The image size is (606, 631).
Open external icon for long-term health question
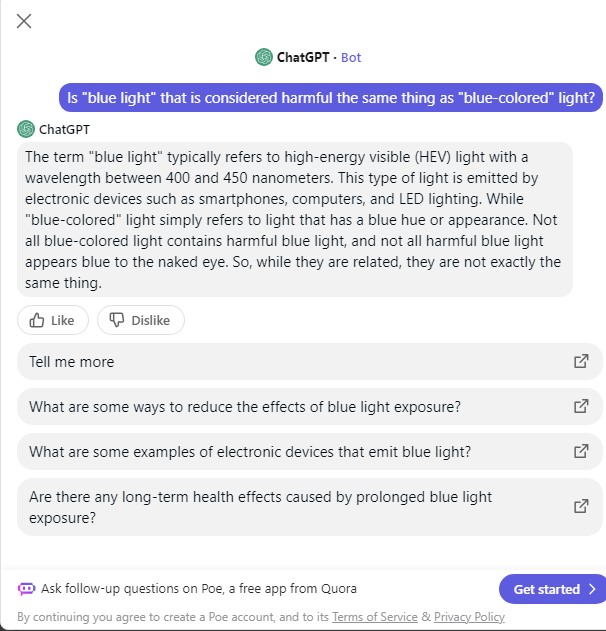click(x=581, y=506)
